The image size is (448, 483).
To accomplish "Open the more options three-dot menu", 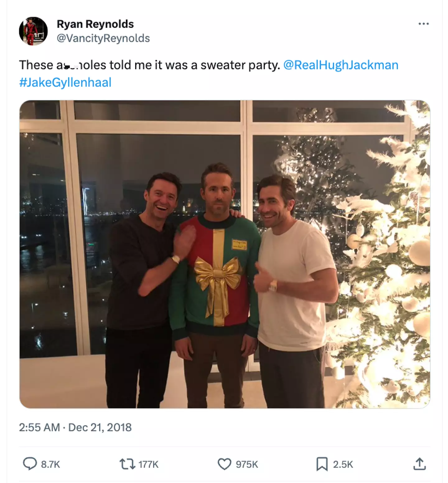I will click(423, 24).
